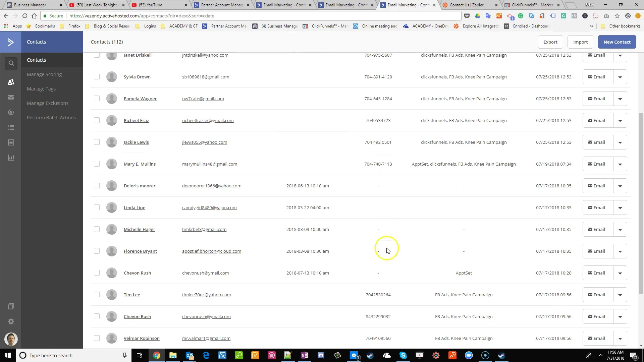Open the lists icon in sidebar
The image size is (644, 362).
[x=11, y=127]
